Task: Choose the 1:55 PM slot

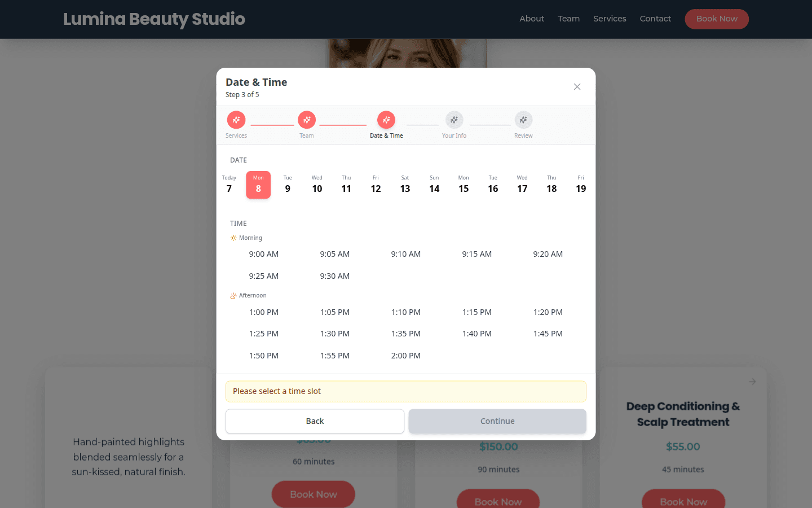Action: pyautogui.click(x=335, y=356)
